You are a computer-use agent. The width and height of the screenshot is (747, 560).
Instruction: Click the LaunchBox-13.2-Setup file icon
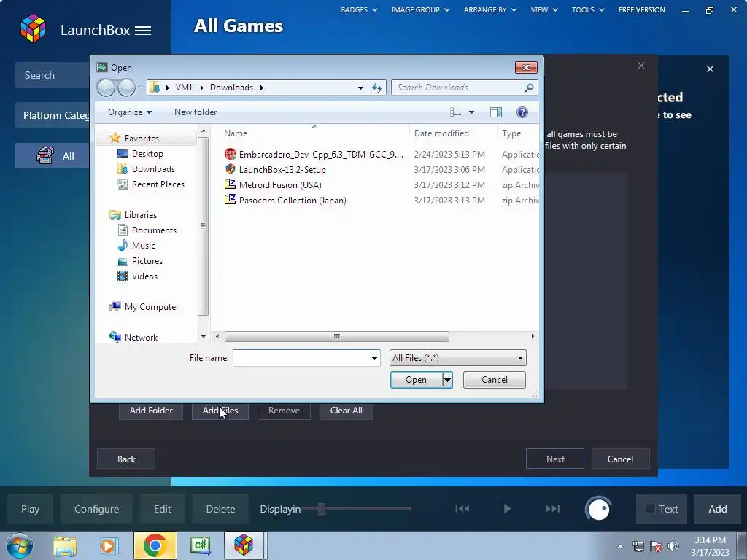(231, 169)
